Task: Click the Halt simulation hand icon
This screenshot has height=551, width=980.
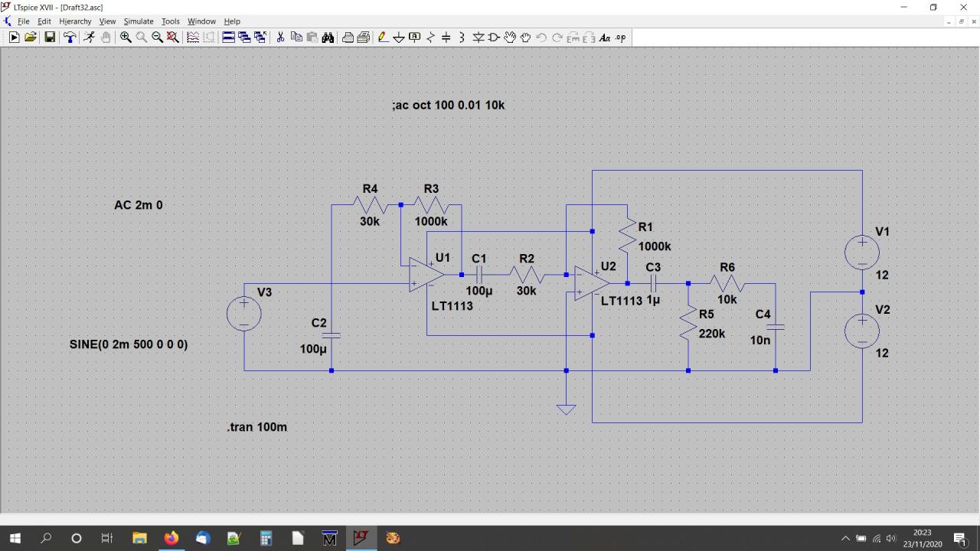Action: (x=106, y=37)
